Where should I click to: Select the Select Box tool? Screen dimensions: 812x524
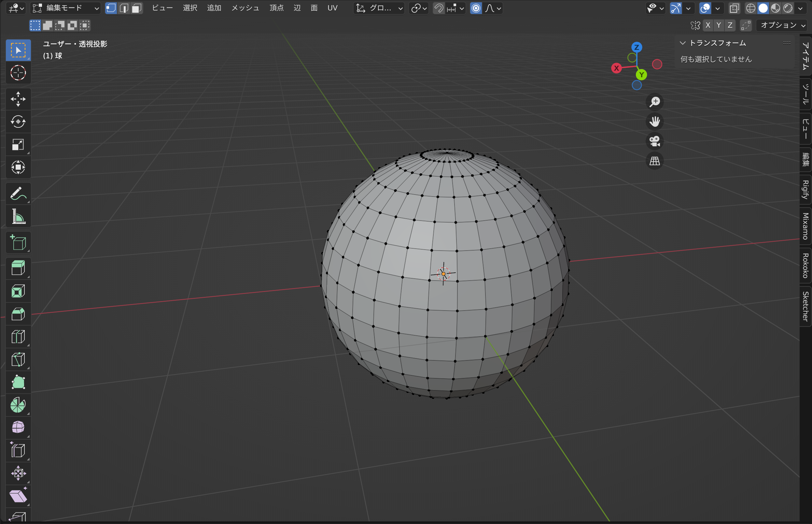click(18, 51)
